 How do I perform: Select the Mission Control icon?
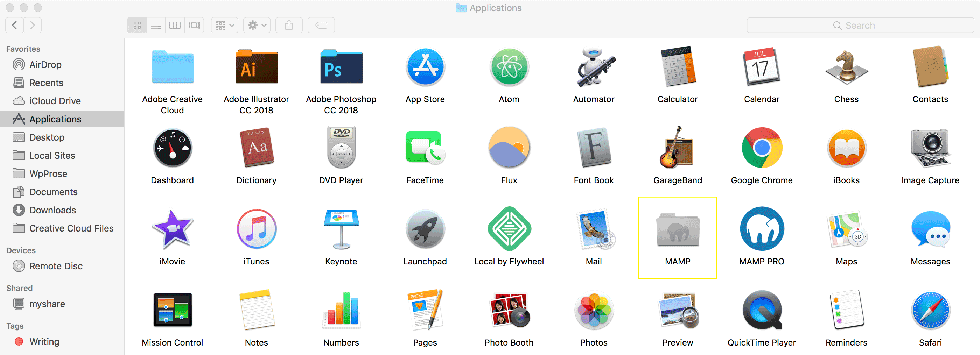click(173, 310)
